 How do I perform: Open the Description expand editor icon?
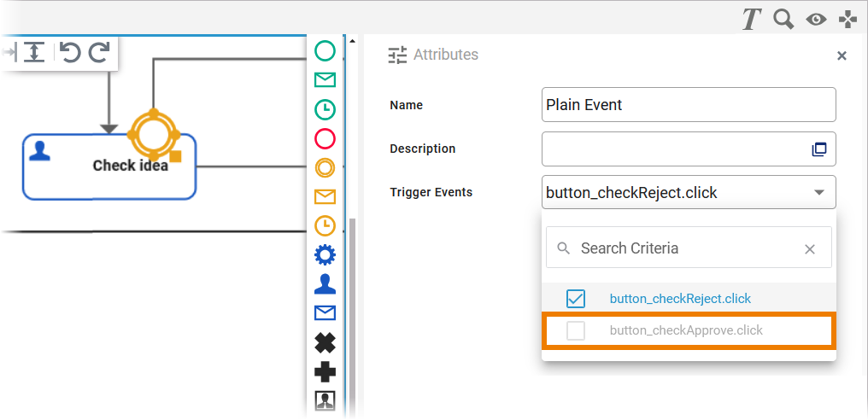coord(818,149)
